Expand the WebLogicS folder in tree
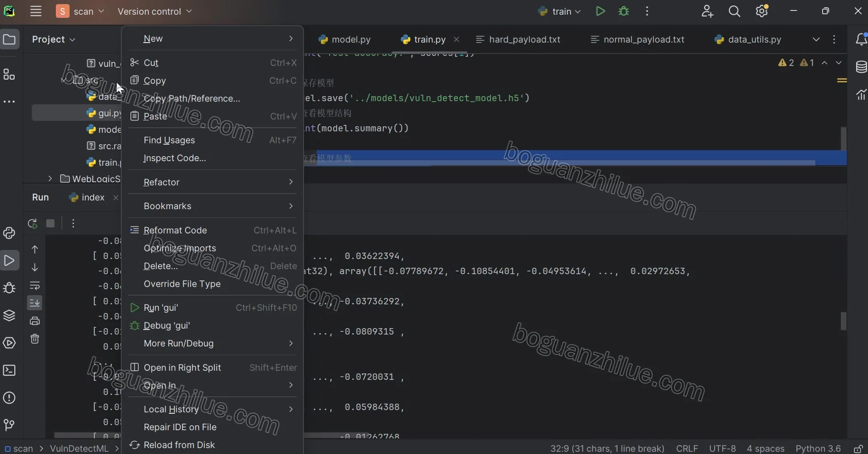The width and height of the screenshot is (868, 454). tap(50, 178)
